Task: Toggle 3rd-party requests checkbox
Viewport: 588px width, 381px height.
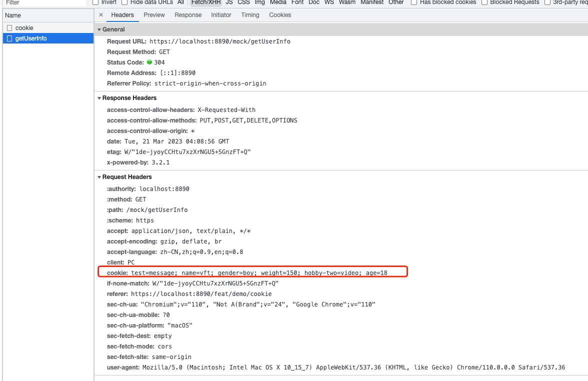Action: [x=547, y=2]
